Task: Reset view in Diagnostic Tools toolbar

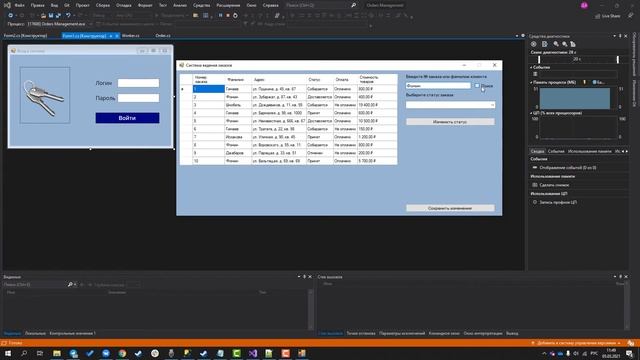Action: click(573, 44)
